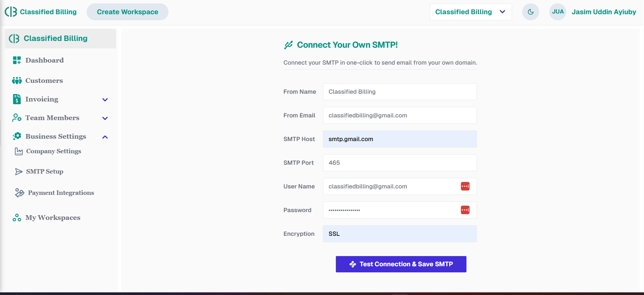Click the Create Workspace button
Screen dimensions: 644x295
point(127,12)
